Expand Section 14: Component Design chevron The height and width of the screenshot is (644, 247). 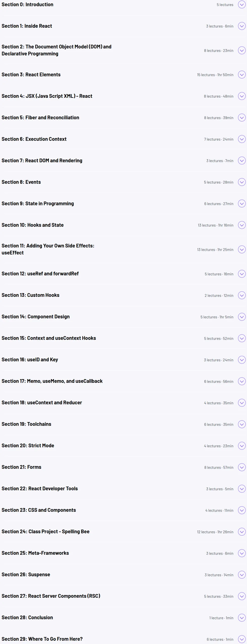click(x=242, y=317)
